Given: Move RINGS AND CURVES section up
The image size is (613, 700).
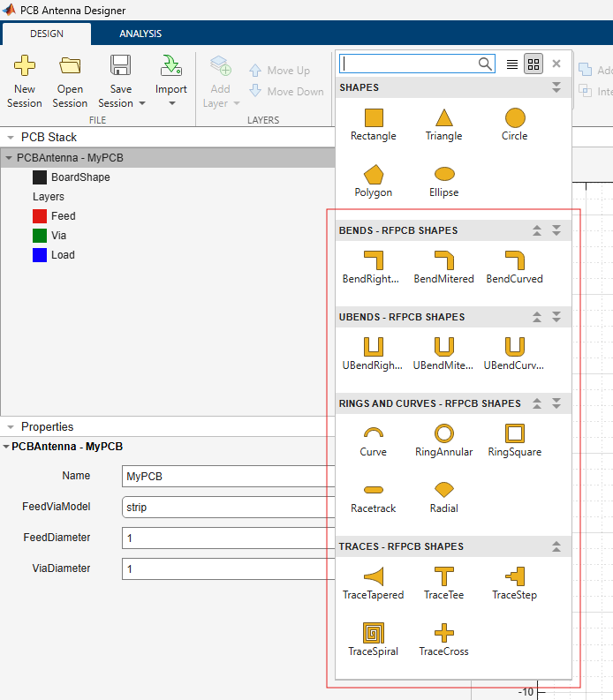Looking at the screenshot, I should pyautogui.click(x=537, y=403).
